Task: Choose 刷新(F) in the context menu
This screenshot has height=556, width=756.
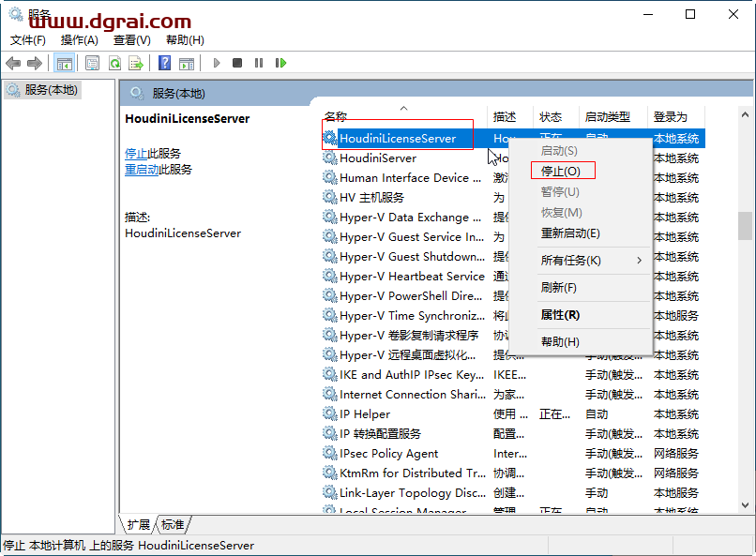Action: (559, 288)
